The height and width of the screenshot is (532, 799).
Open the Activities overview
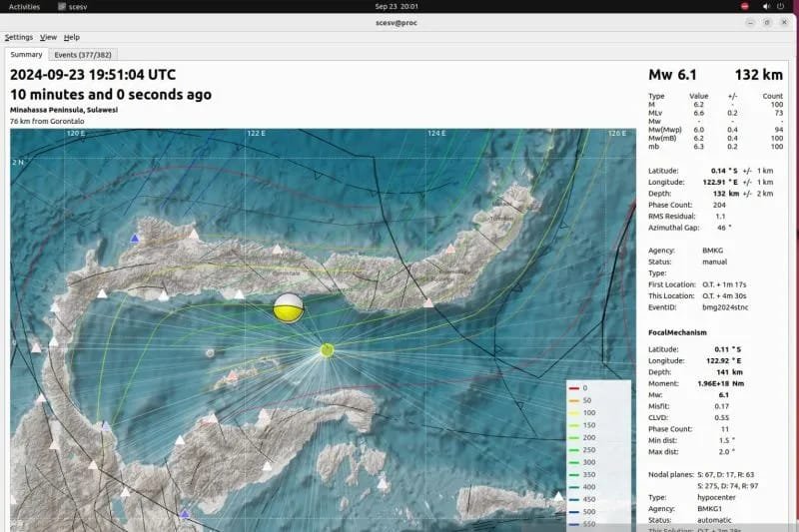coord(23,6)
